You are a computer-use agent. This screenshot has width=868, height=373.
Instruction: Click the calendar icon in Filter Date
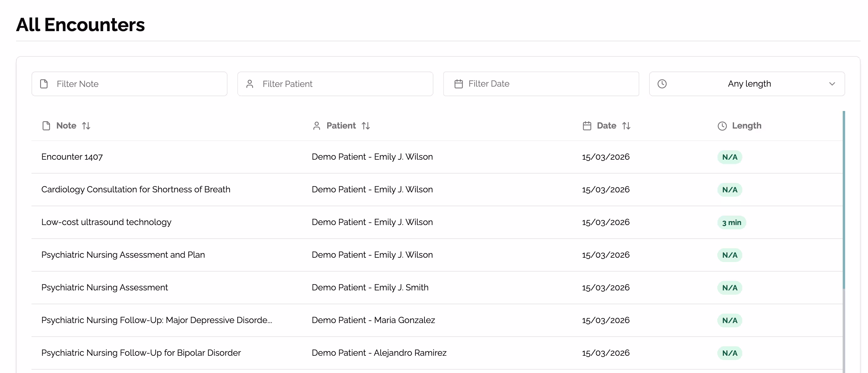(x=459, y=84)
